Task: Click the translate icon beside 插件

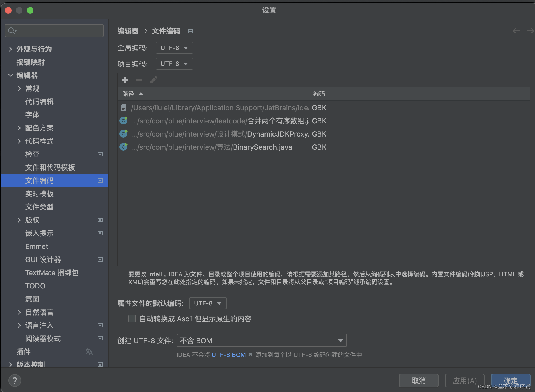Action: tap(89, 352)
